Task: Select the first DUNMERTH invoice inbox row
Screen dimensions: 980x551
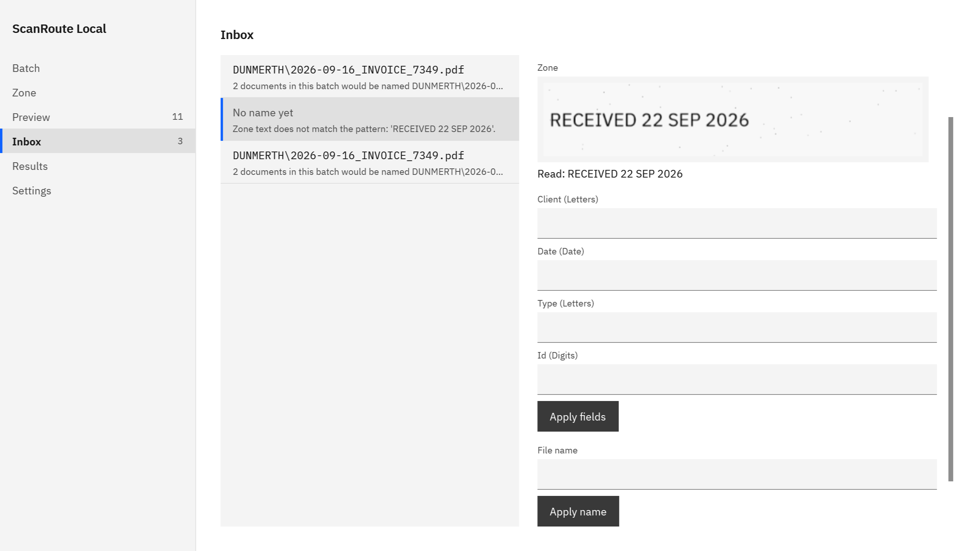Action: pyautogui.click(x=370, y=77)
